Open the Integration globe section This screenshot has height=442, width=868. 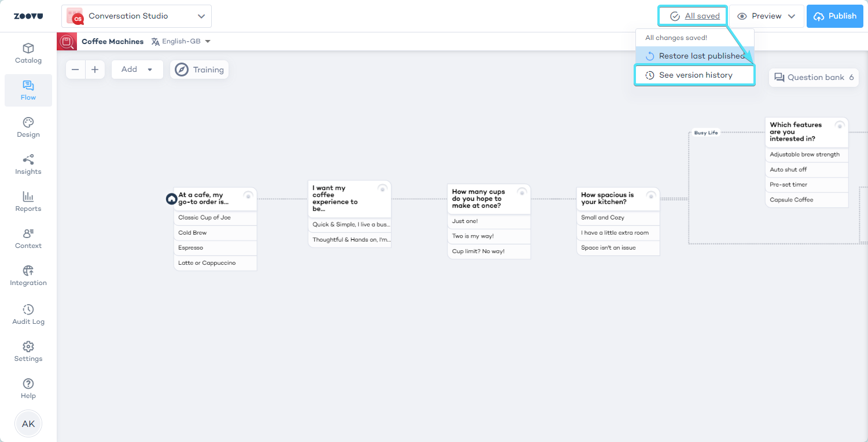[x=28, y=276]
